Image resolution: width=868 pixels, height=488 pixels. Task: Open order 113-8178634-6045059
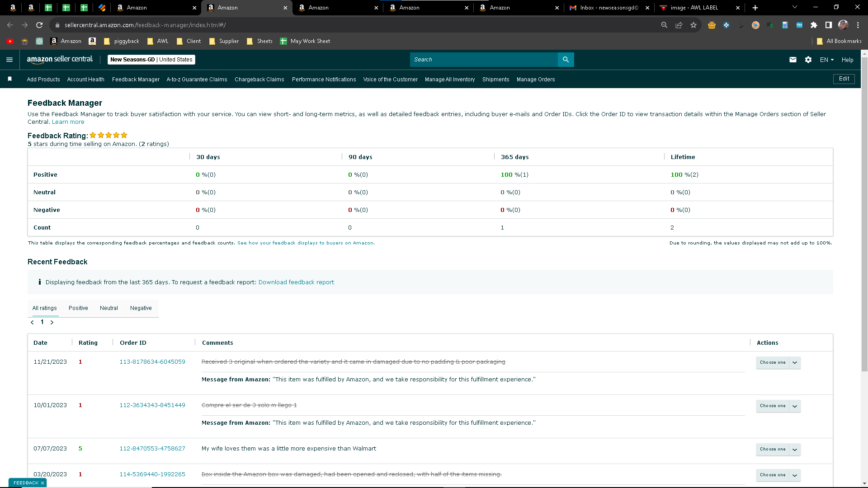pyautogui.click(x=152, y=362)
